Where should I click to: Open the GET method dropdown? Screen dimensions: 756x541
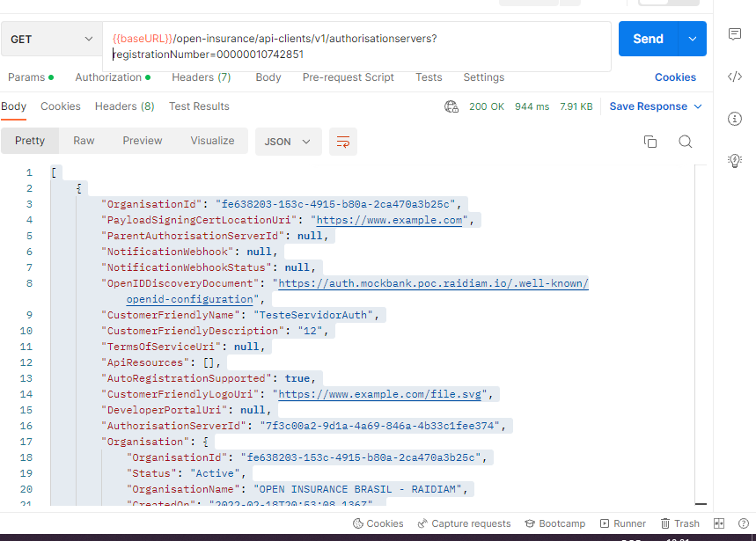coord(48,40)
